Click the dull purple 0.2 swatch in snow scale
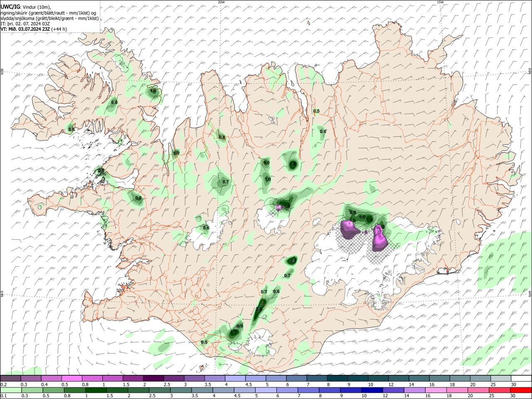Image resolution: width=532 pixels, height=399 pixels. [x=10, y=378]
